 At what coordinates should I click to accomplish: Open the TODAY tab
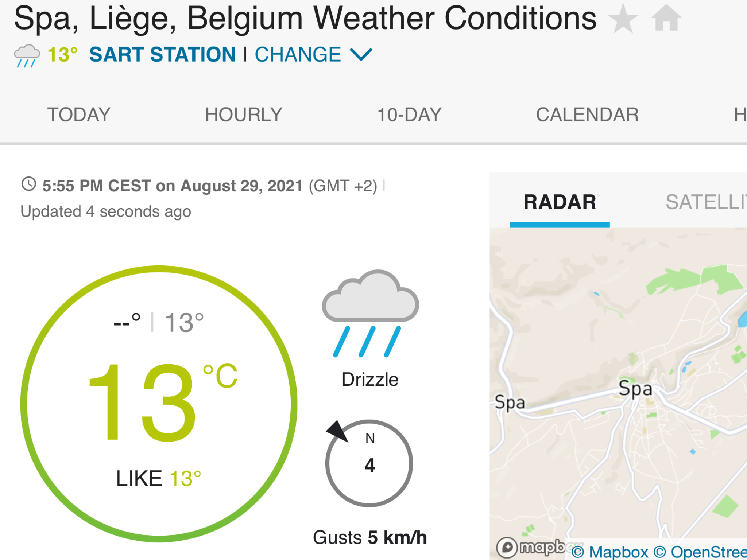coord(79,114)
